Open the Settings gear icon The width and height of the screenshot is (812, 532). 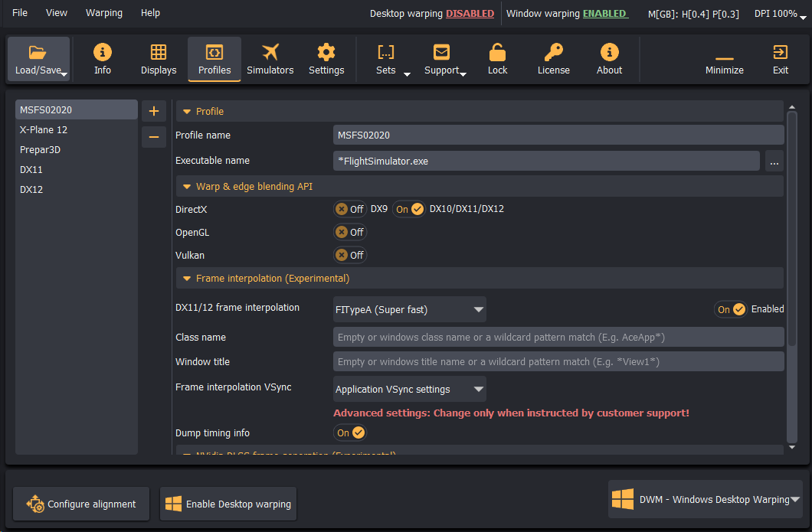[326, 59]
